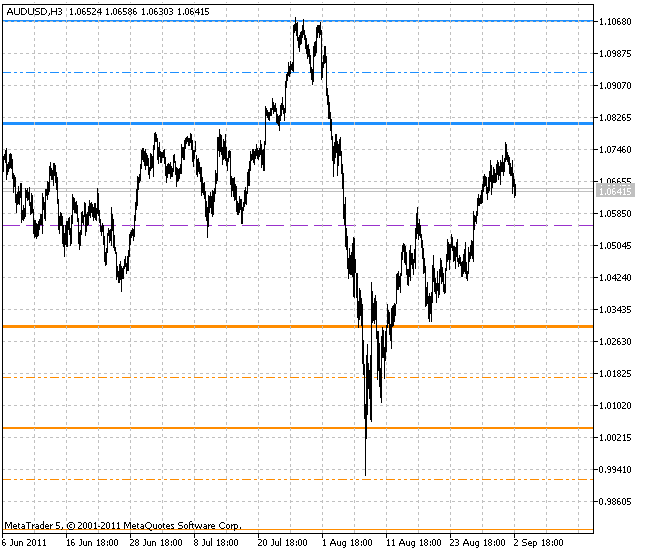Click the 1 Aug 18:00 time label
Viewport: 646px width, 554px height.
click(347, 542)
